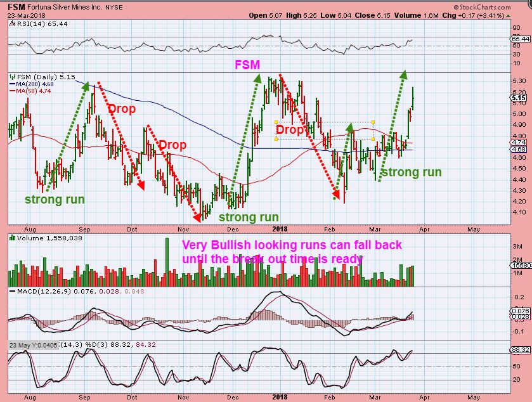
Task: Click the FSM (Daily) candlestick legend icon
Action: [x=12, y=77]
